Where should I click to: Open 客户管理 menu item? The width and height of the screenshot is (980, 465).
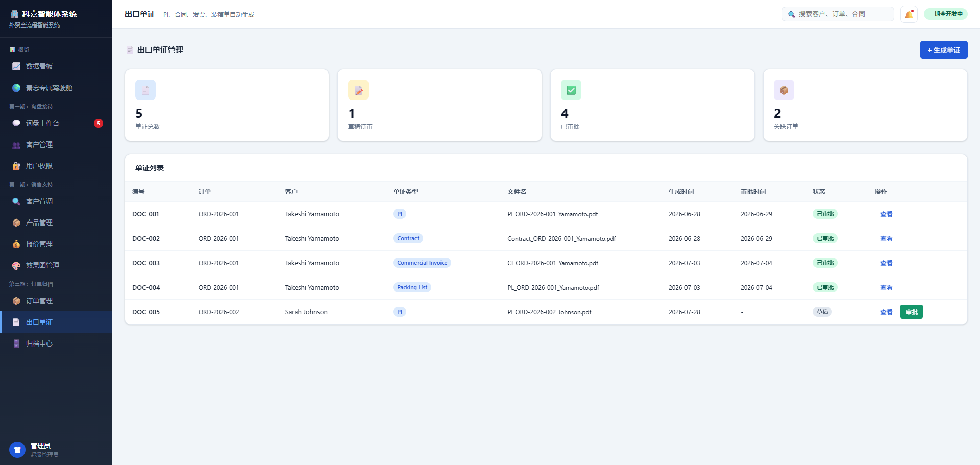coord(56,144)
